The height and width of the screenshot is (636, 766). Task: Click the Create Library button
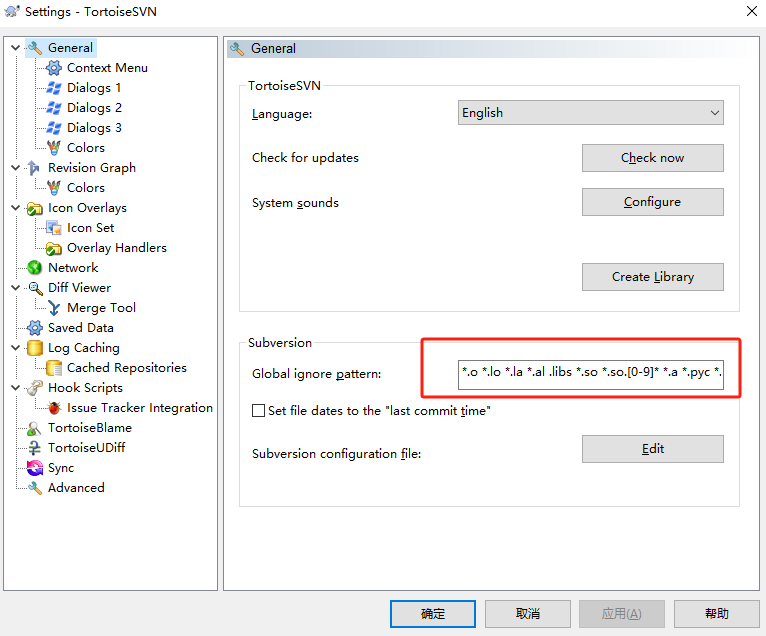(x=652, y=277)
